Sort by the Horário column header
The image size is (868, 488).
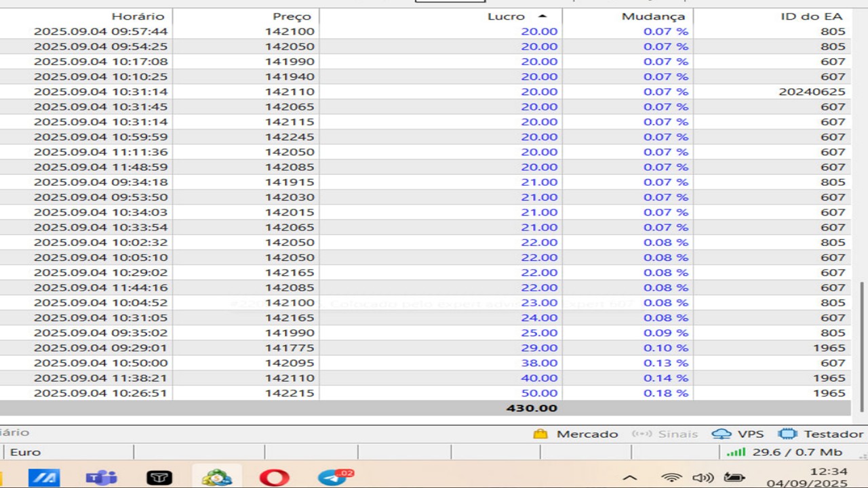point(138,16)
